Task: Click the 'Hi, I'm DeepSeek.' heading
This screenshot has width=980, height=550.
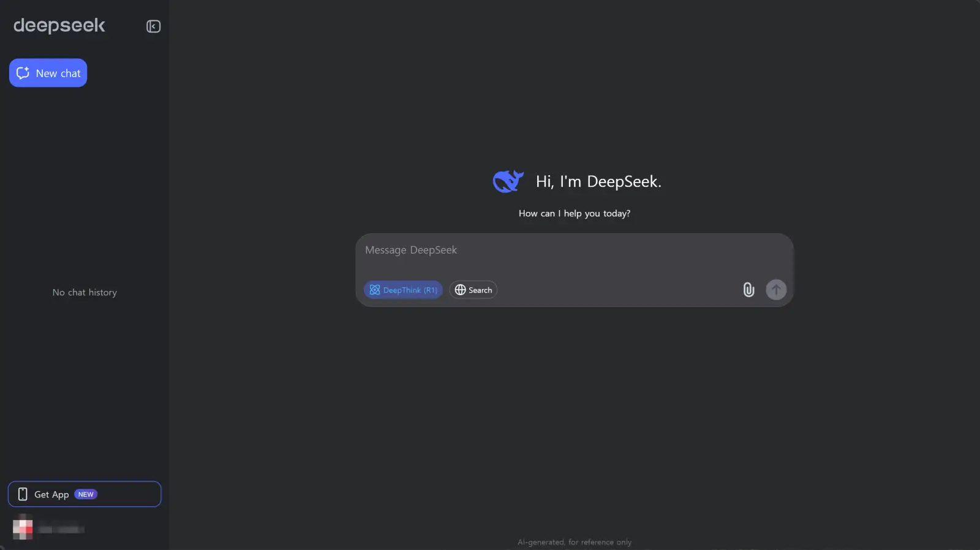Action: click(x=598, y=181)
